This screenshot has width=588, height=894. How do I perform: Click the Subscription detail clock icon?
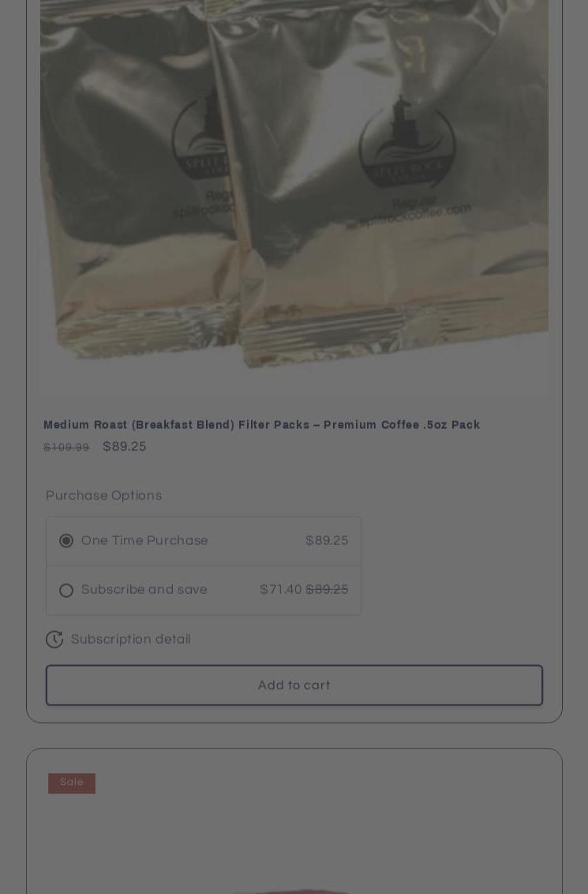coord(54,639)
